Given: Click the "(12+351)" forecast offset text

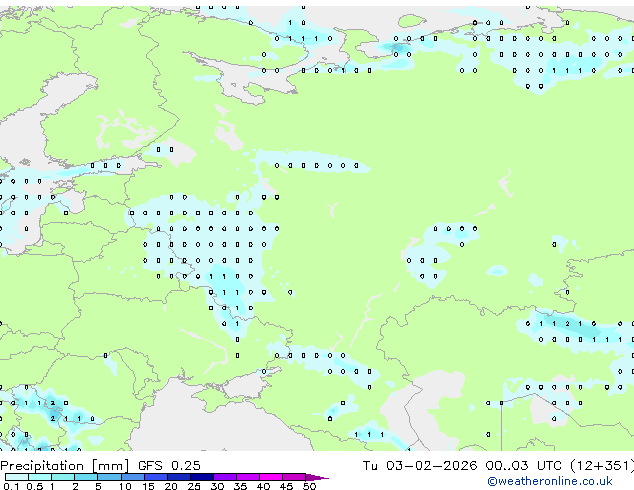Looking at the screenshot, I should [x=602, y=466].
